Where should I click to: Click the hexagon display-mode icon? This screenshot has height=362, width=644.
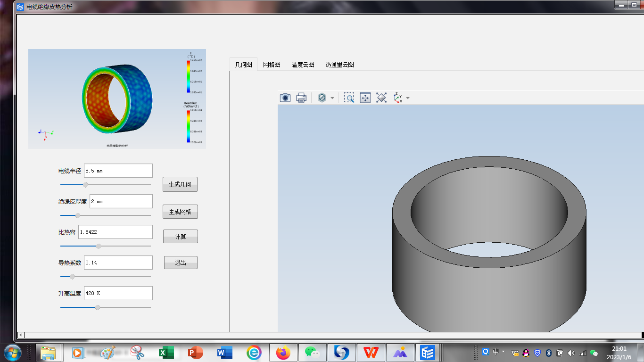click(322, 98)
